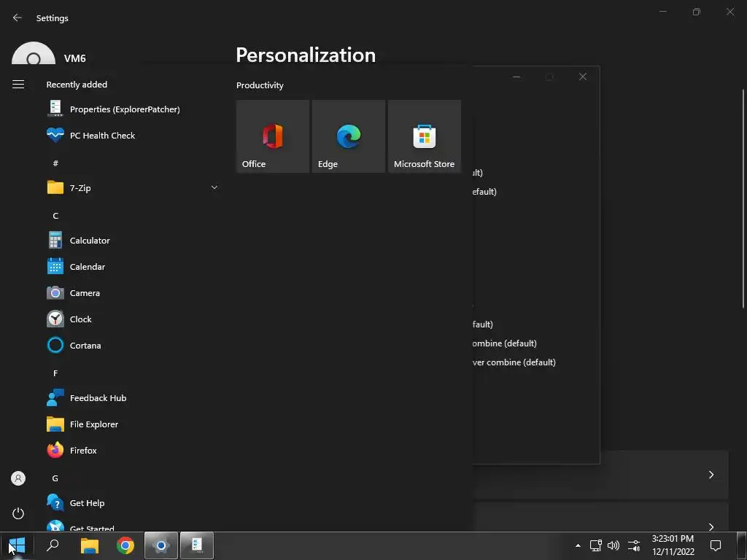
Task: Click the 'C' letter header
Action: coord(55,216)
